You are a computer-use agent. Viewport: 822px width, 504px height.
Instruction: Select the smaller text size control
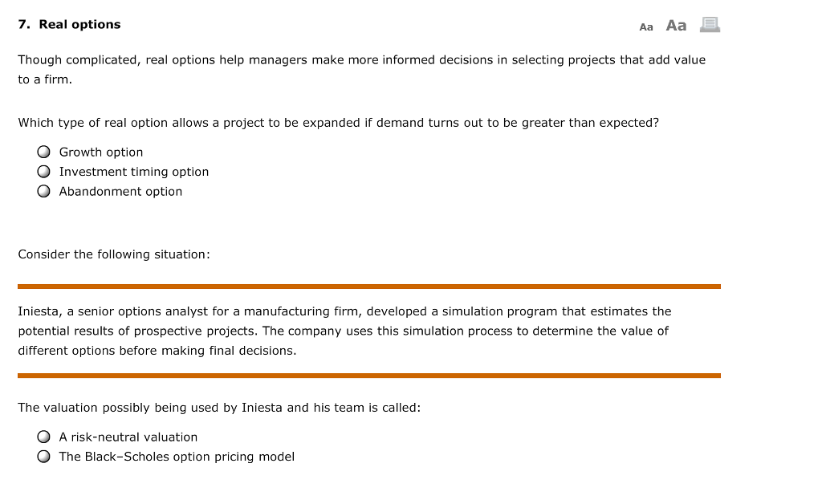(x=646, y=26)
